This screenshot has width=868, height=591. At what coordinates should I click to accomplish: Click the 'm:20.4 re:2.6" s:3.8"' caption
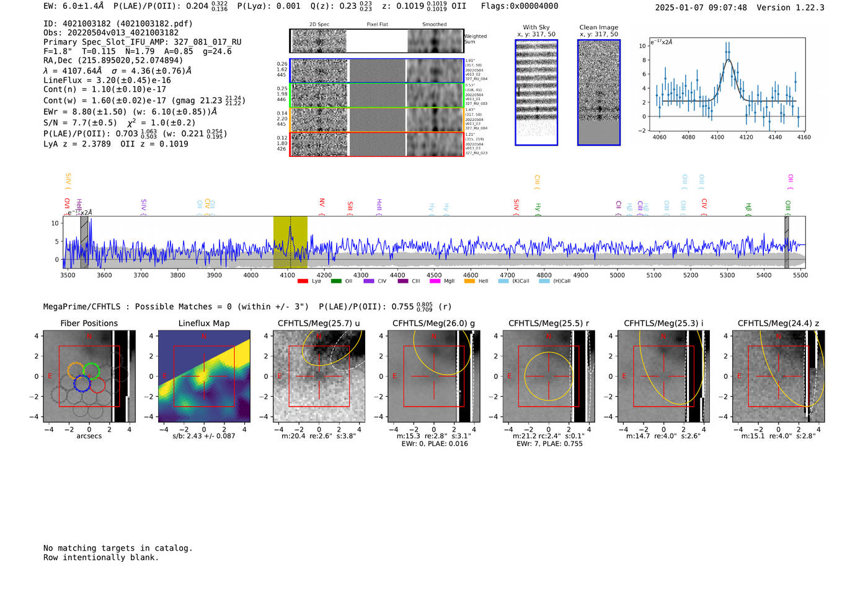click(319, 436)
